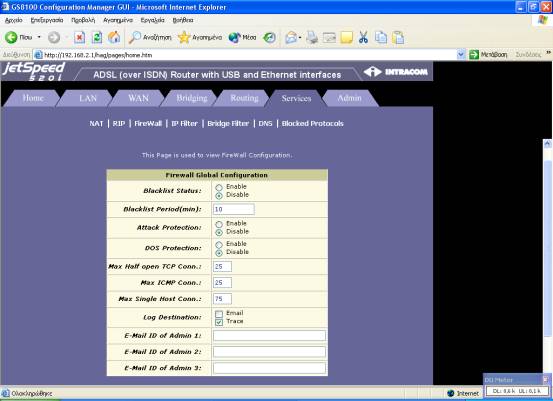Check the Email log destination box
The image size is (553, 401).
click(x=219, y=314)
